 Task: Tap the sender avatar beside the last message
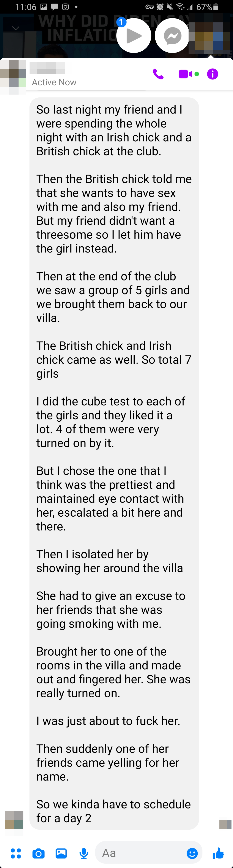[14, 820]
